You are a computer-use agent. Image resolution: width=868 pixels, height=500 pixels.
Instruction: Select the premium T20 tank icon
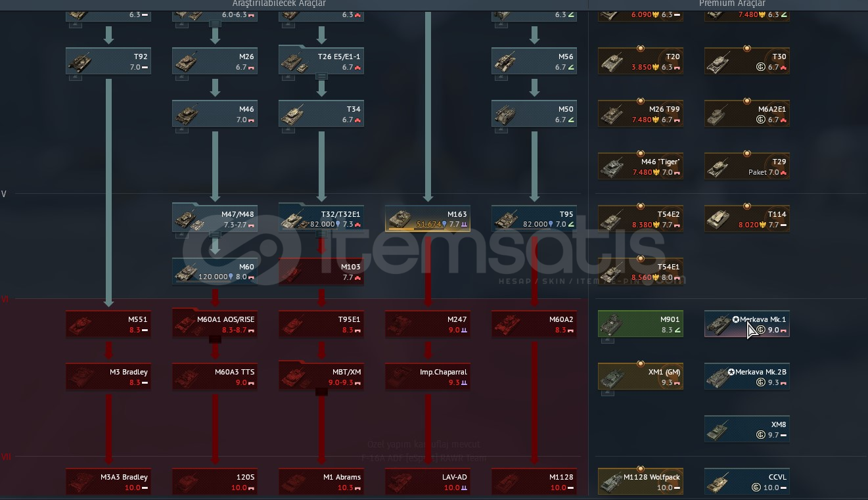[612, 62]
